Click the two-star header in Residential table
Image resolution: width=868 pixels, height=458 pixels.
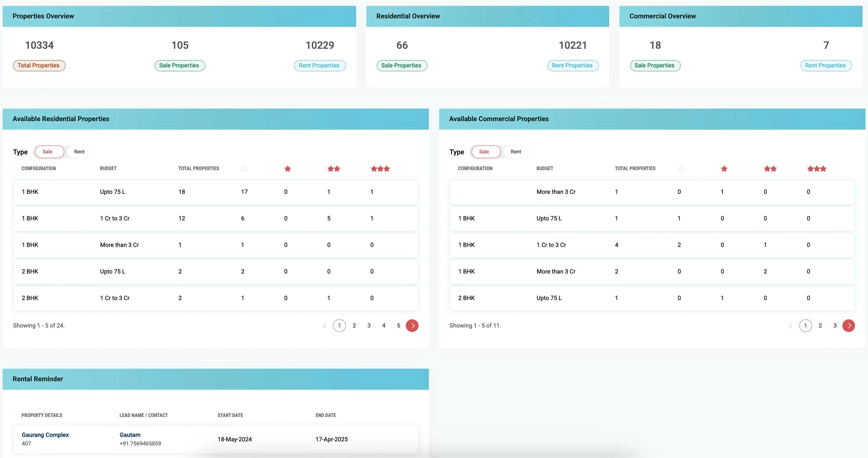click(x=334, y=169)
